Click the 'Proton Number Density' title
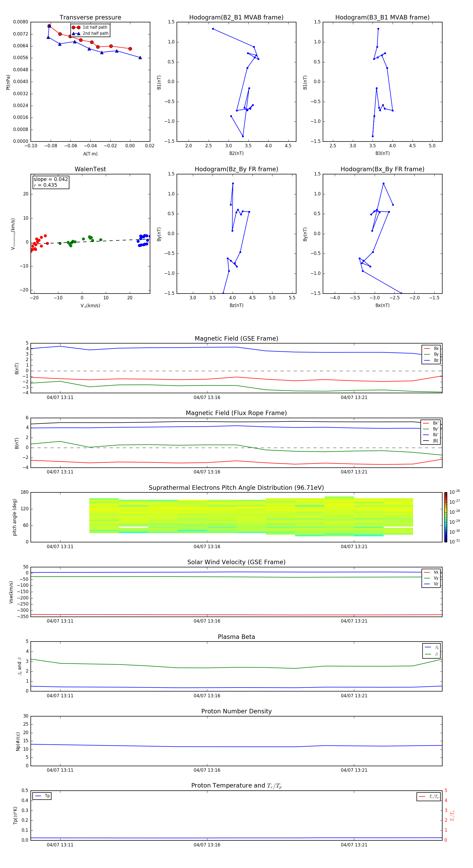Screen dimensions: 473x868 pos(236,711)
